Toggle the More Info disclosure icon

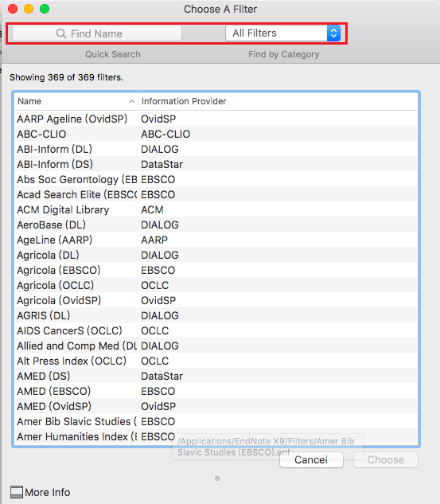click(17, 492)
